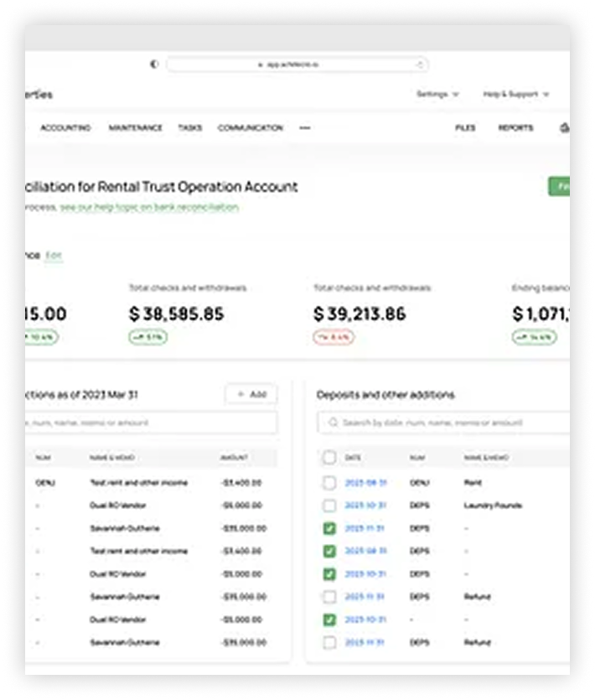Click the Edit link near the balance
The image size is (595, 700).
point(54,255)
